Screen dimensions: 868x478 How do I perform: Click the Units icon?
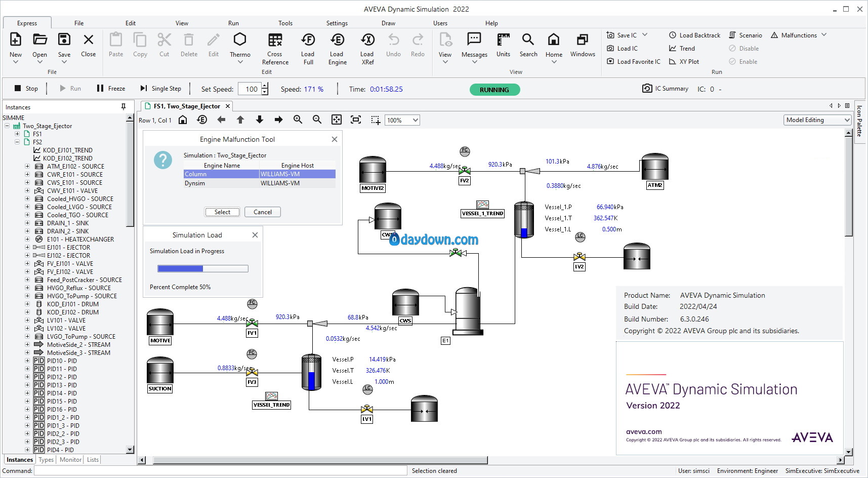click(504, 39)
